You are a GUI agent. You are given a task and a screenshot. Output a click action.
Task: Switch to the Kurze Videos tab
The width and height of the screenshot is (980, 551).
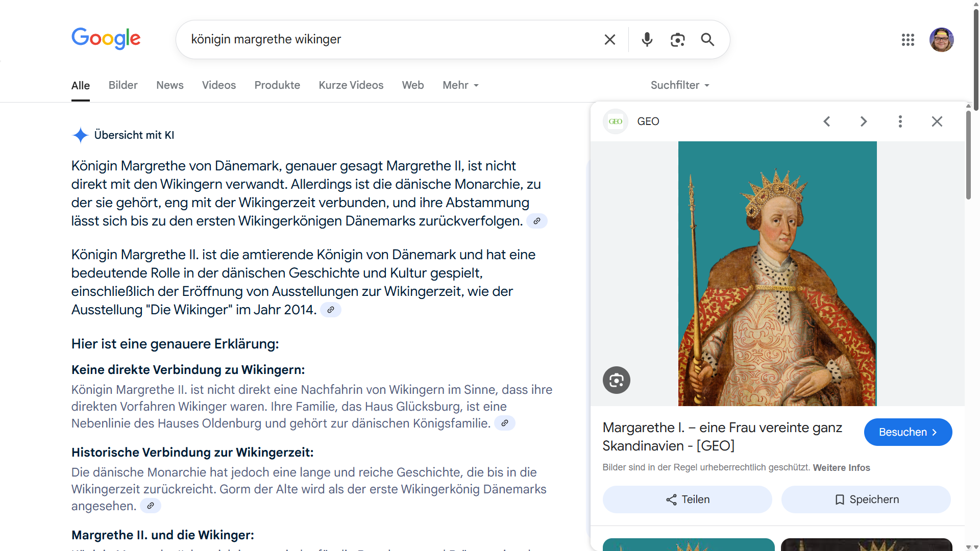click(351, 85)
